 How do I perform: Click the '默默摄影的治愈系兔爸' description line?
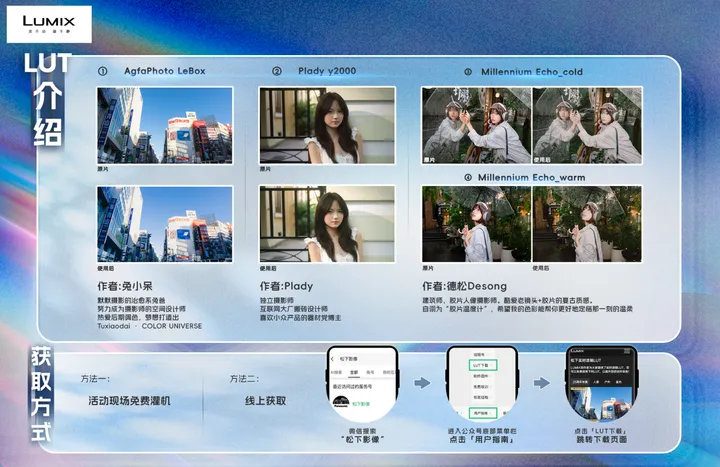click(x=131, y=300)
